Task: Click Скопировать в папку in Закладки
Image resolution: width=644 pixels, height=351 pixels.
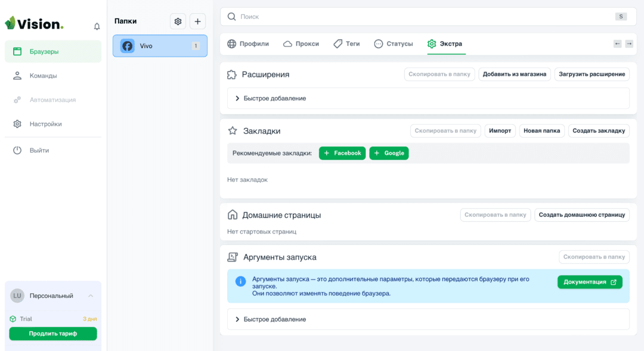Action: (445, 131)
